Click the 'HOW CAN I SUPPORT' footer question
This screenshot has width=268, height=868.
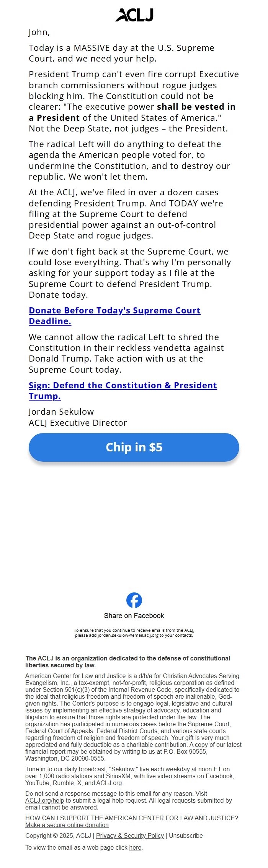[132, 818]
